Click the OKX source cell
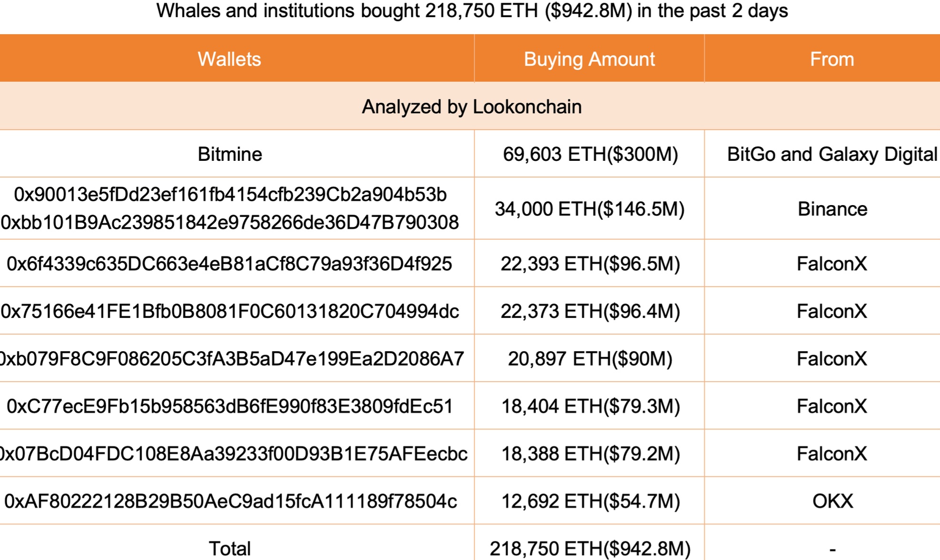Image resolution: width=940 pixels, height=560 pixels. 832,501
